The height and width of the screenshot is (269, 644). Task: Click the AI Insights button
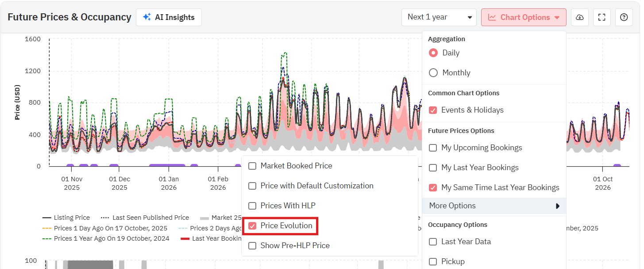point(169,17)
